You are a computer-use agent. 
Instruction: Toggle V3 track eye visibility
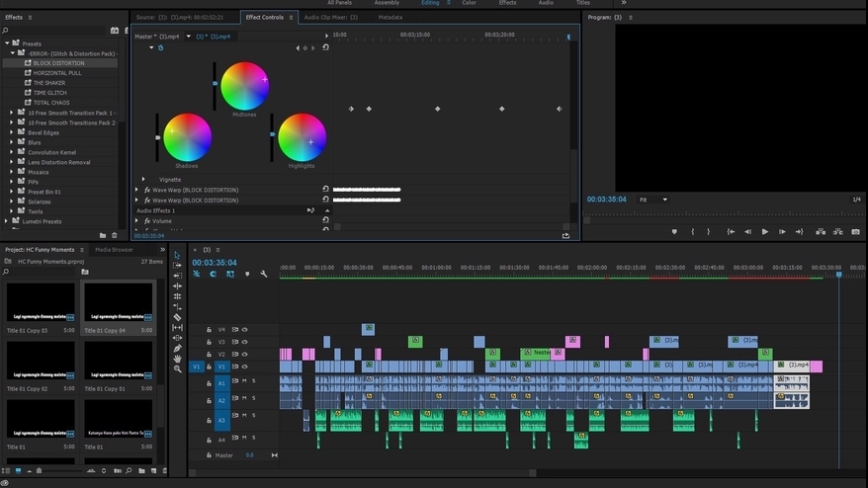coord(244,342)
